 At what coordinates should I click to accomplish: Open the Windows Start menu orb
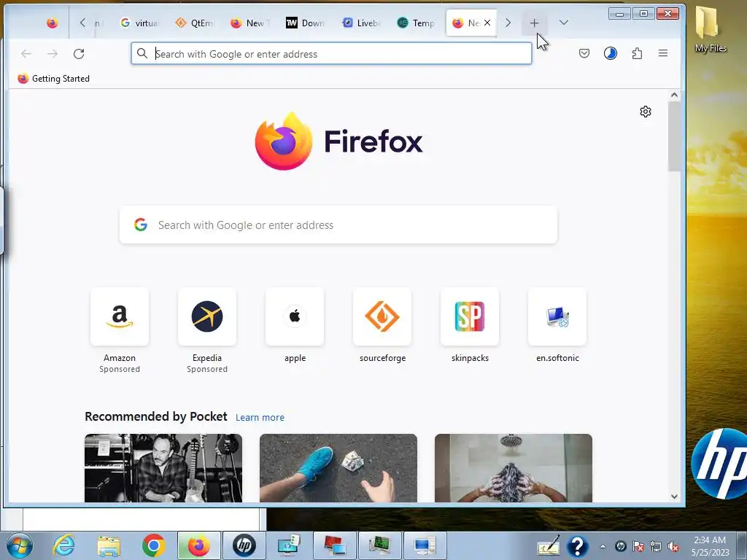[19, 545]
